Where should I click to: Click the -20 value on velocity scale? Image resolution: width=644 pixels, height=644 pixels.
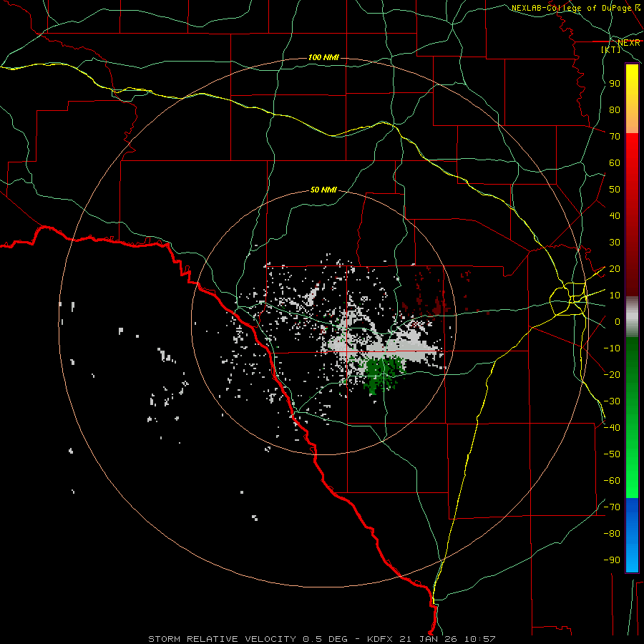click(612, 375)
